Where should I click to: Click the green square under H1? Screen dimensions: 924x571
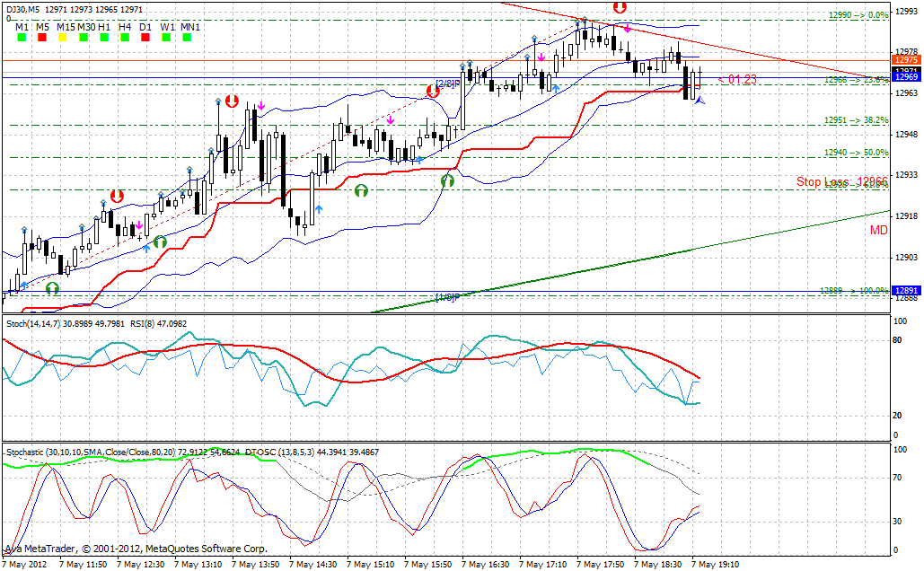coord(104,38)
